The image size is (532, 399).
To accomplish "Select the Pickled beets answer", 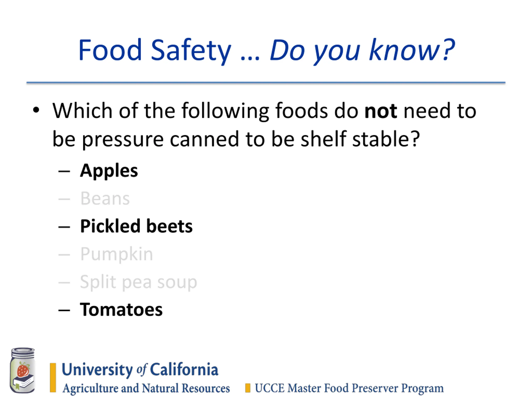I will pyautogui.click(x=136, y=226).
